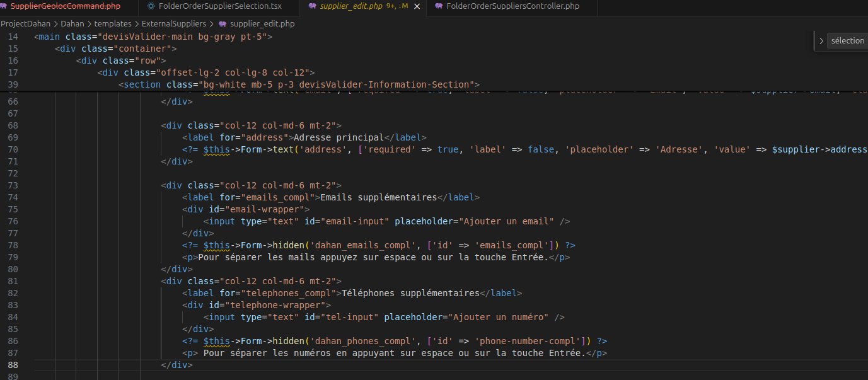Click line number 88 in the gutter
Viewport: 868px width, 380px height.
13,365
